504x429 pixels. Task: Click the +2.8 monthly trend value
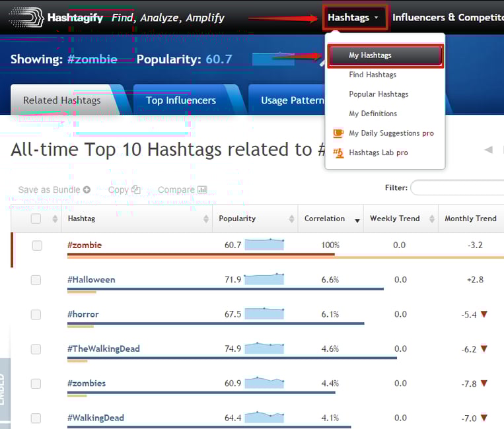[x=475, y=280]
